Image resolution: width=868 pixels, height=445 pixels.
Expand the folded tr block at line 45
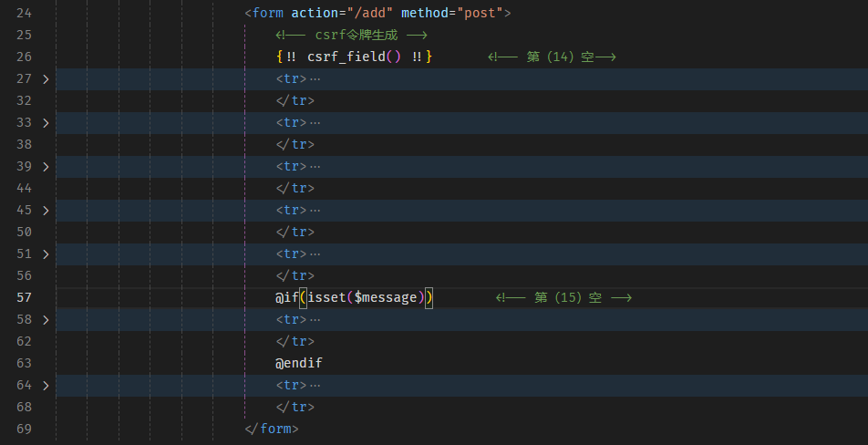pos(46,211)
